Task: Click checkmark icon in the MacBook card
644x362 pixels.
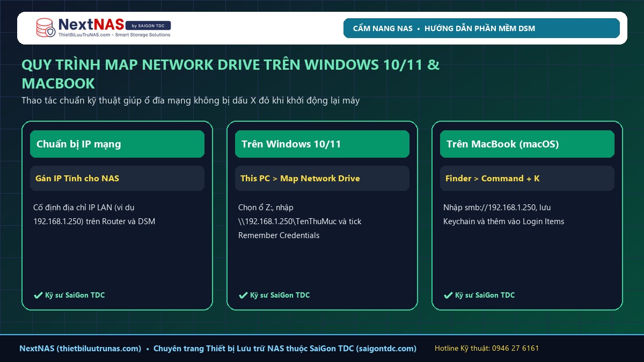Action: point(448,295)
